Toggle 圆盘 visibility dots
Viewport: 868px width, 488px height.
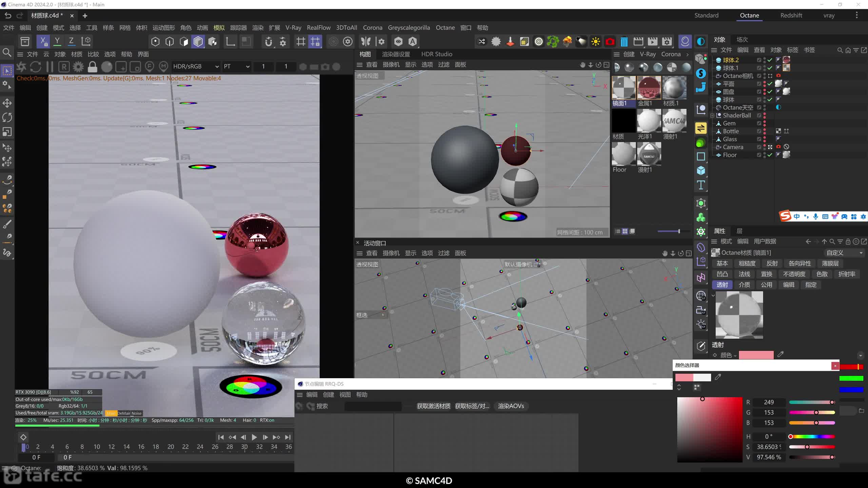coord(765,91)
